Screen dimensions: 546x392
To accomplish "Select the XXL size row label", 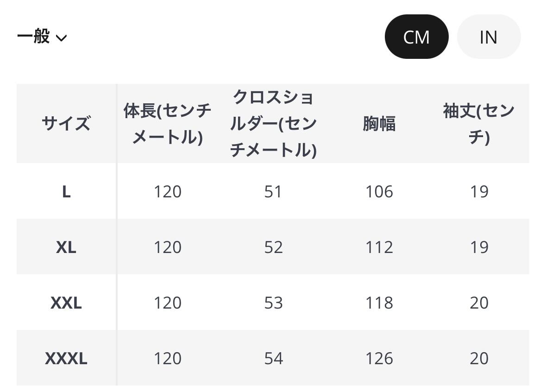I will [x=66, y=303].
